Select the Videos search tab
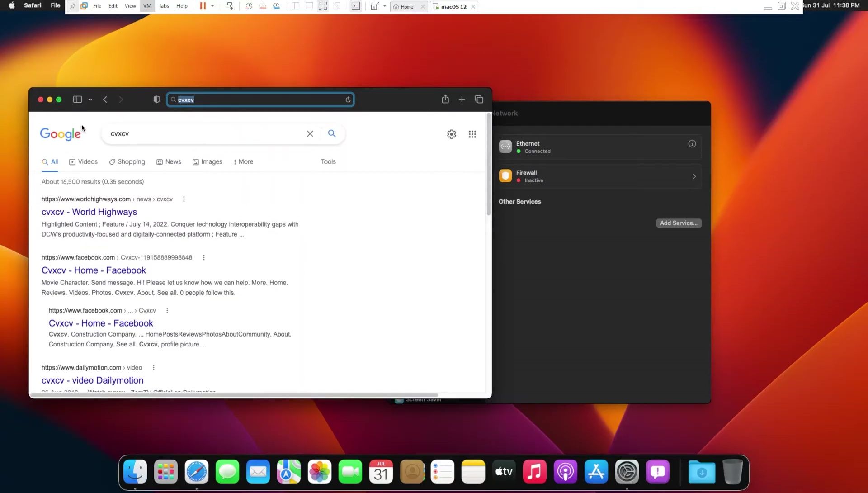This screenshot has height=493, width=868. [83, 162]
